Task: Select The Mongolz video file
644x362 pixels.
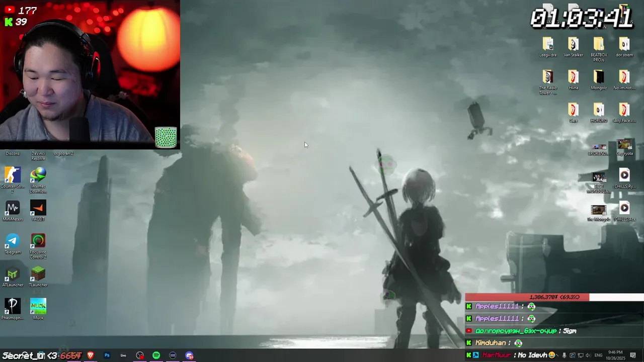Action: coord(599,213)
